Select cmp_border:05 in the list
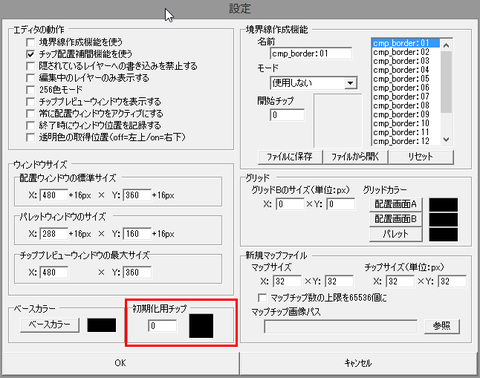This screenshot has height=378, width=480. 406,79
